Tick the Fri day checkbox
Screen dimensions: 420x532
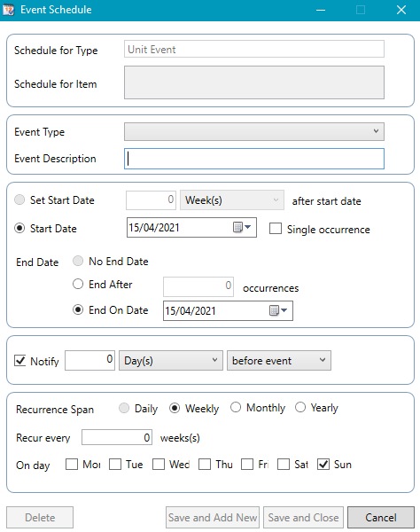(x=247, y=464)
